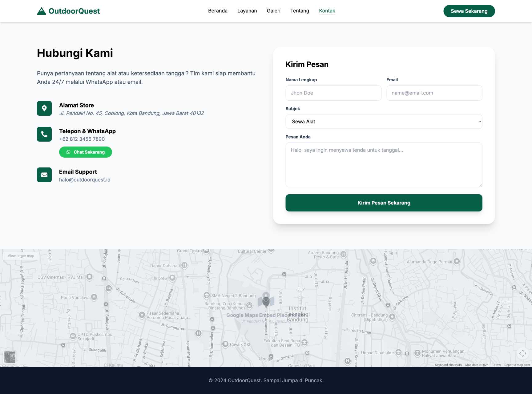Click the Paris Van Java map marker
The width and height of the screenshot is (532, 394).
pyautogui.click(x=94, y=297)
